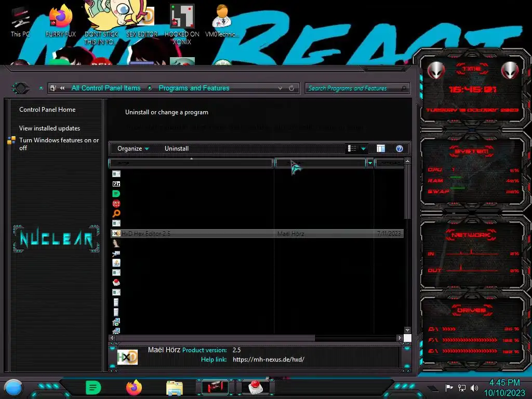This screenshot has width=532, height=399.
Task: Click the Start orb on taskbar
Action: (14, 388)
